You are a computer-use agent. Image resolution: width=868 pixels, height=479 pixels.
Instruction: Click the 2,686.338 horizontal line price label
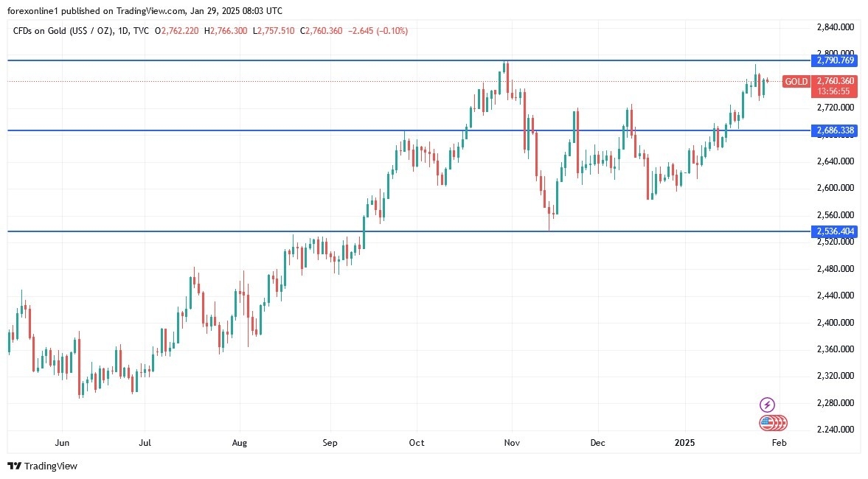pyautogui.click(x=835, y=130)
